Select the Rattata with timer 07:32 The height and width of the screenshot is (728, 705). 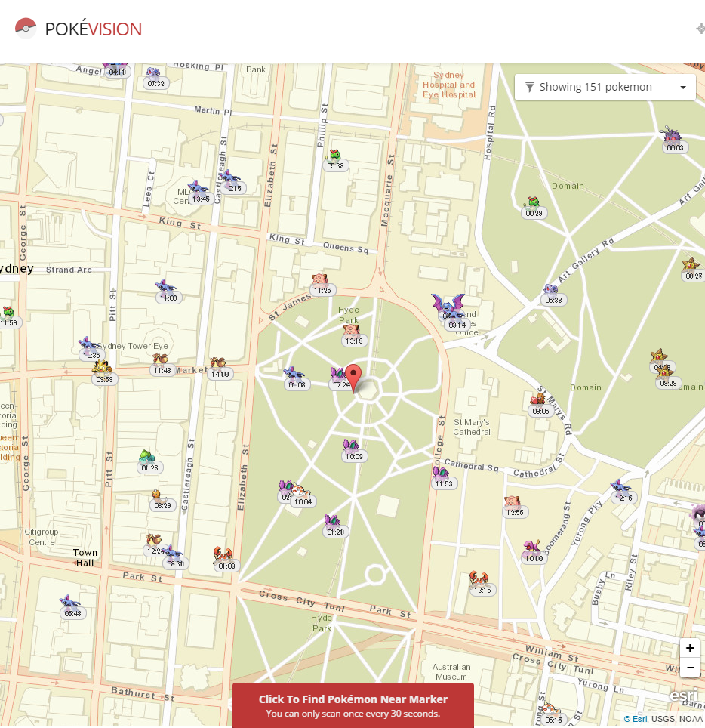[x=155, y=78]
